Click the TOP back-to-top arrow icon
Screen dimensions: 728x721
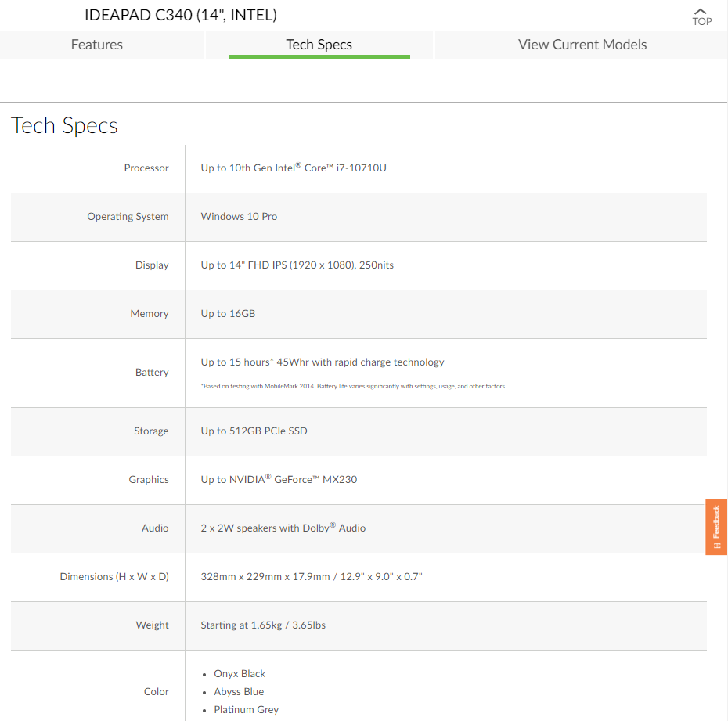tap(701, 16)
